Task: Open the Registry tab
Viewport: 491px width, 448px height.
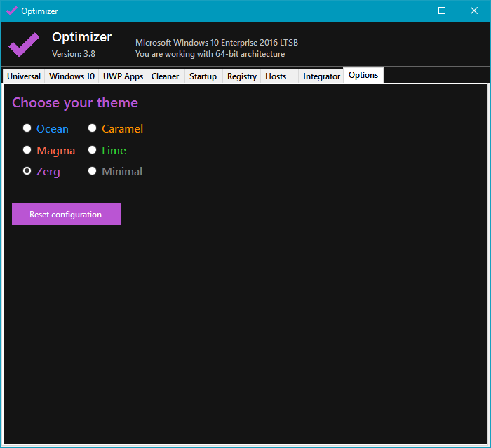Action: pos(242,76)
